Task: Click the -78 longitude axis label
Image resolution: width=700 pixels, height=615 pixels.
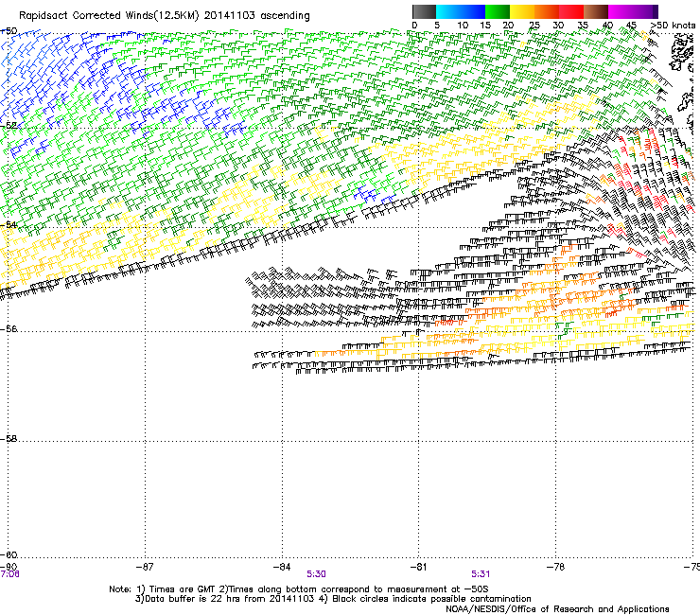Action: (555, 567)
